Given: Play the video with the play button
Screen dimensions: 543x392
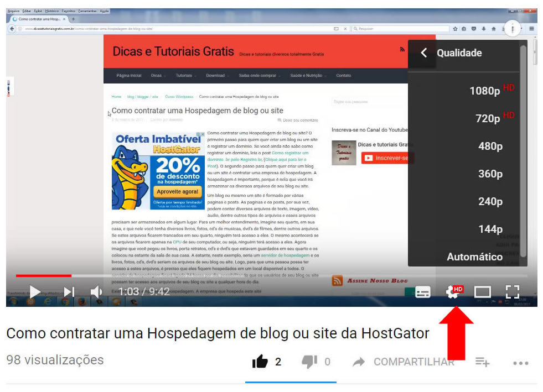Looking at the screenshot, I should click(x=35, y=292).
